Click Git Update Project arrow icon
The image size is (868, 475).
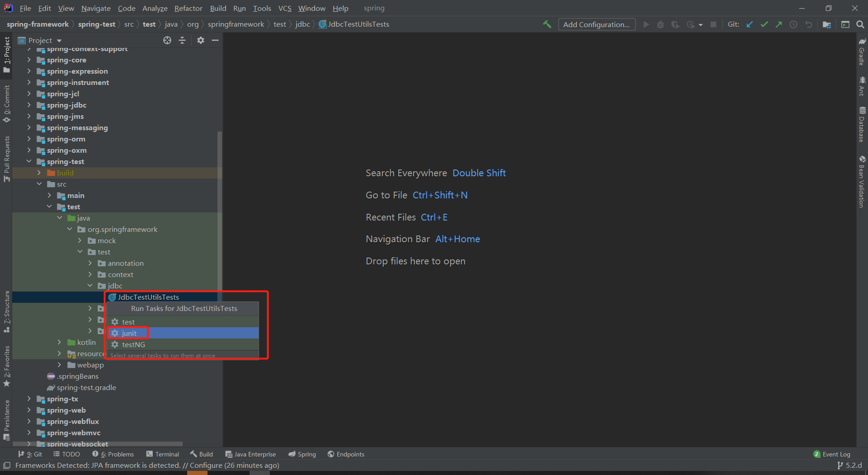(750, 24)
